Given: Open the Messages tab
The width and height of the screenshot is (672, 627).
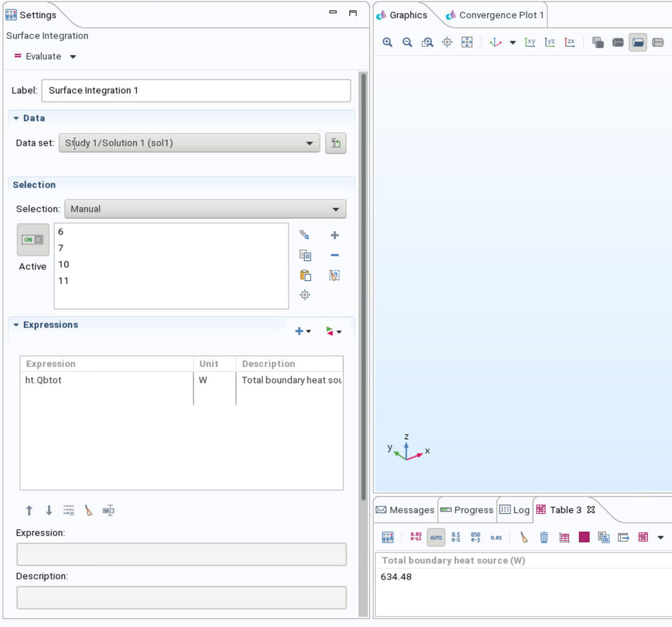Looking at the screenshot, I should tap(405, 510).
